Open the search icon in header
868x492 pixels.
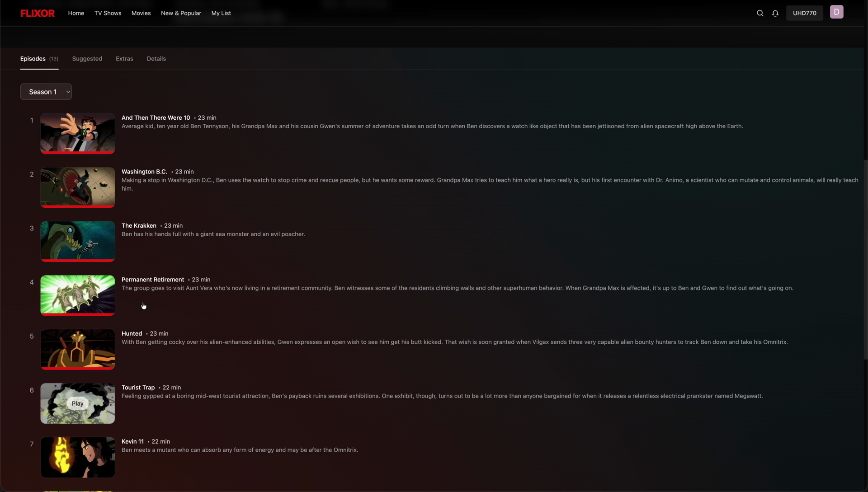click(760, 13)
